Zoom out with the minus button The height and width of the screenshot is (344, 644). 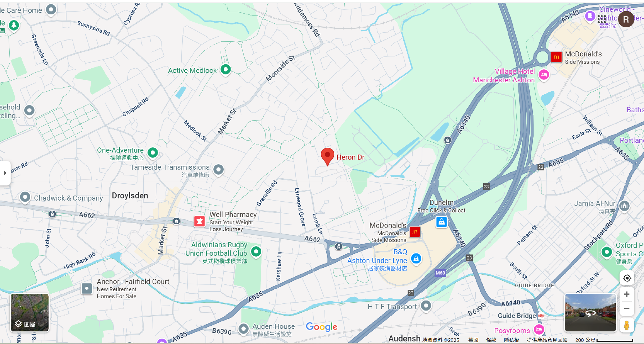tap(627, 308)
